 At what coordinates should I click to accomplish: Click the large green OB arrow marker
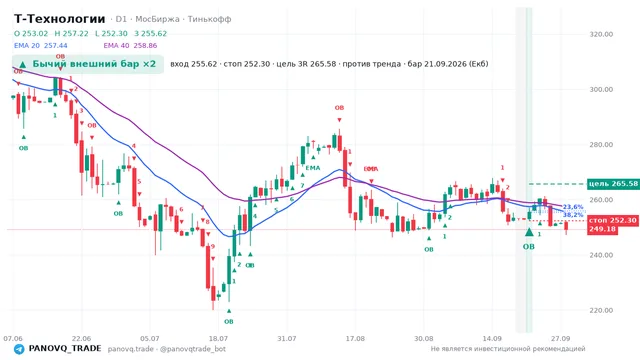(x=529, y=233)
